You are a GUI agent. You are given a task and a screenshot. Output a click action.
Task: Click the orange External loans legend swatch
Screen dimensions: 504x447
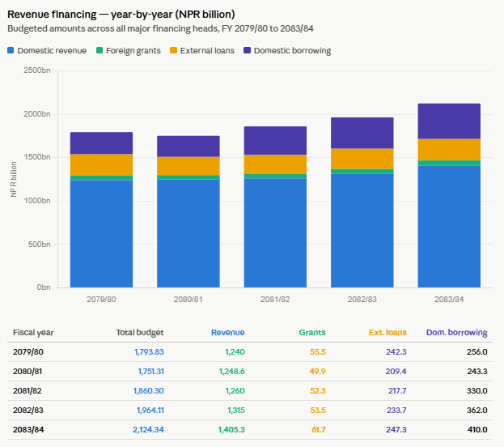coord(173,50)
